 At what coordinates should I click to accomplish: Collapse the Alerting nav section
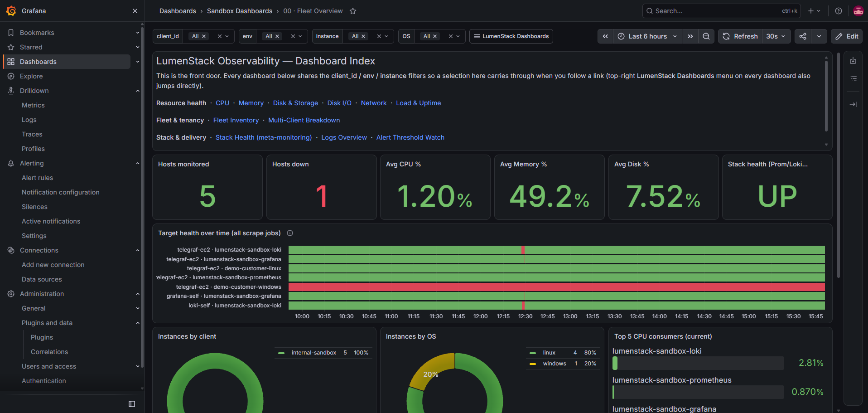tap(138, 163)
